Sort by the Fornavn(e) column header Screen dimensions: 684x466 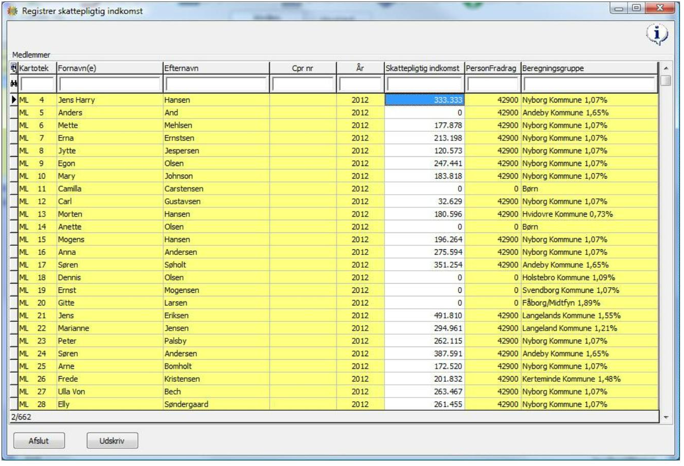click(x=109, y=68)
